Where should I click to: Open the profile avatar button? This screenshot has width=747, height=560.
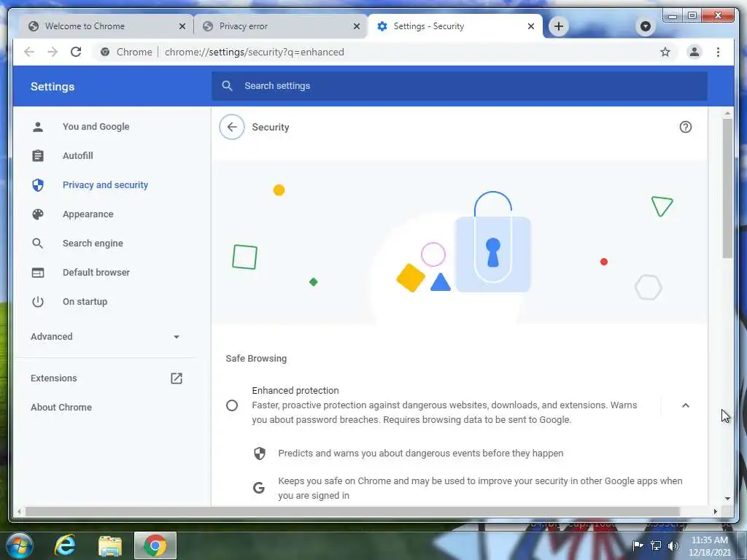click(x=694, y=52)
